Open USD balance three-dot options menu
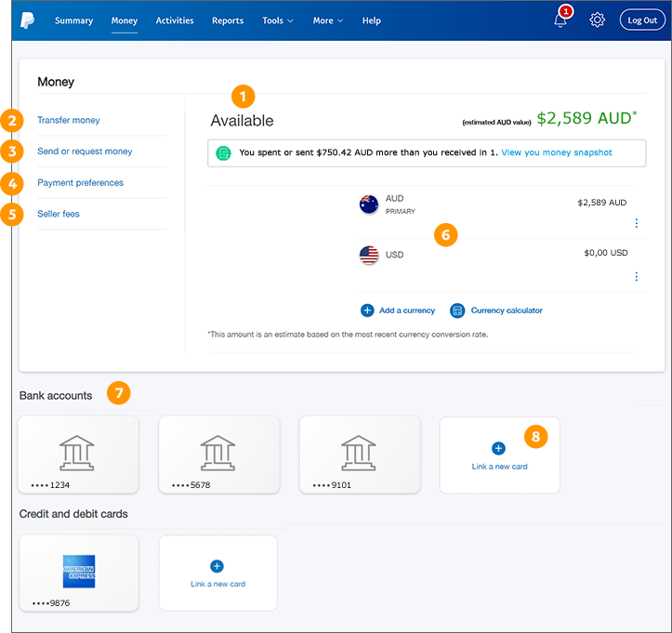This screenshot has height=633, width=672. click(636, 276)
